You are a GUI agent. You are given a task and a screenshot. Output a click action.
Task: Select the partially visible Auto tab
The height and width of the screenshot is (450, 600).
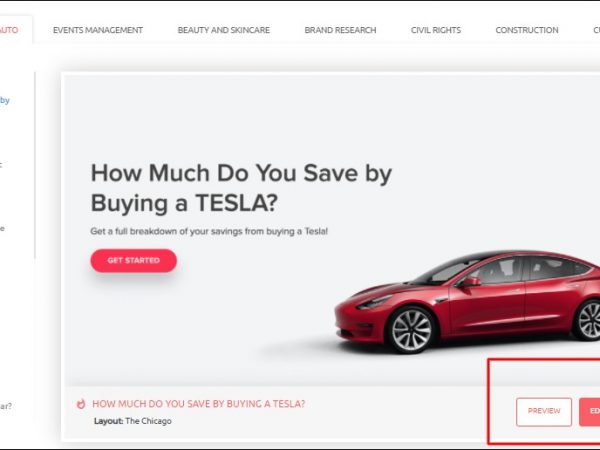point(9,30)
